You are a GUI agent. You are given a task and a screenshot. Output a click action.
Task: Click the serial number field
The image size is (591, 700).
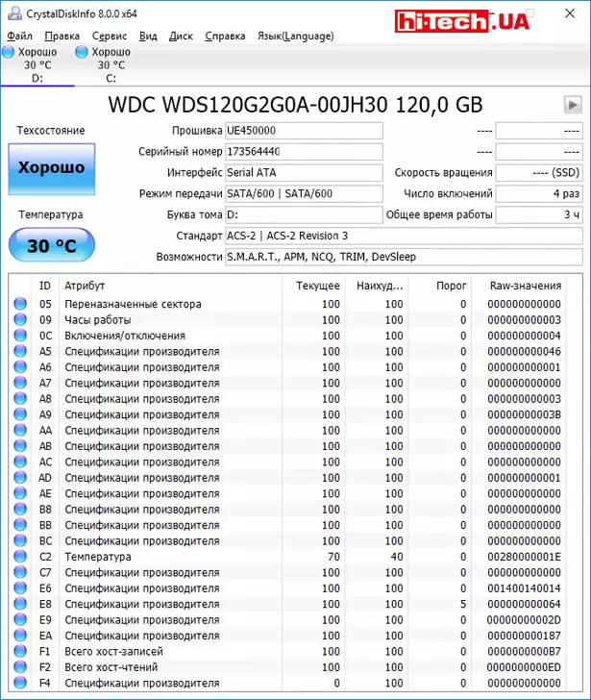pos(303,152)
